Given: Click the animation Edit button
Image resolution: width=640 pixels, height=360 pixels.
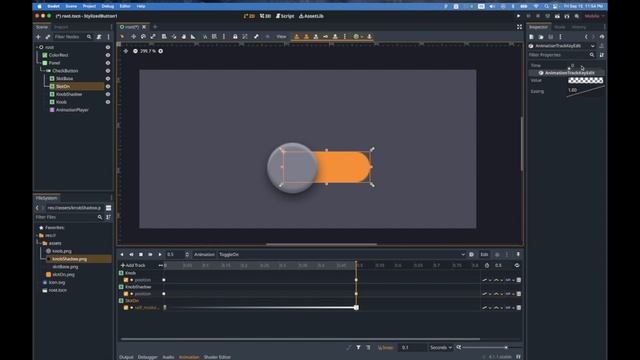Looking at the screenshot, I should tap(484, 254).
